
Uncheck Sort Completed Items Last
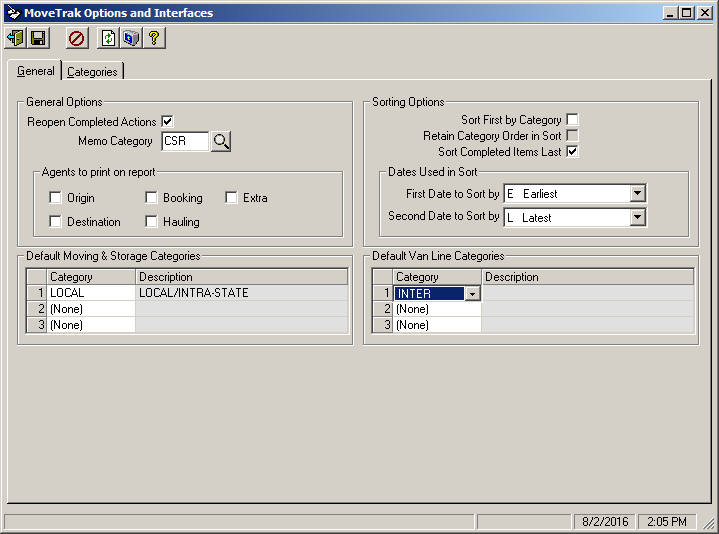pos(572,152)
